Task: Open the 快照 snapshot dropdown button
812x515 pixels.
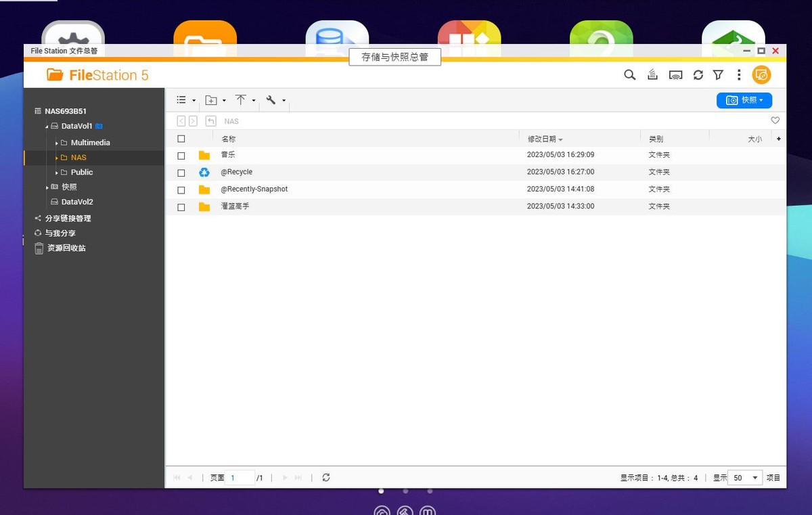Action: tap(744, 100)
